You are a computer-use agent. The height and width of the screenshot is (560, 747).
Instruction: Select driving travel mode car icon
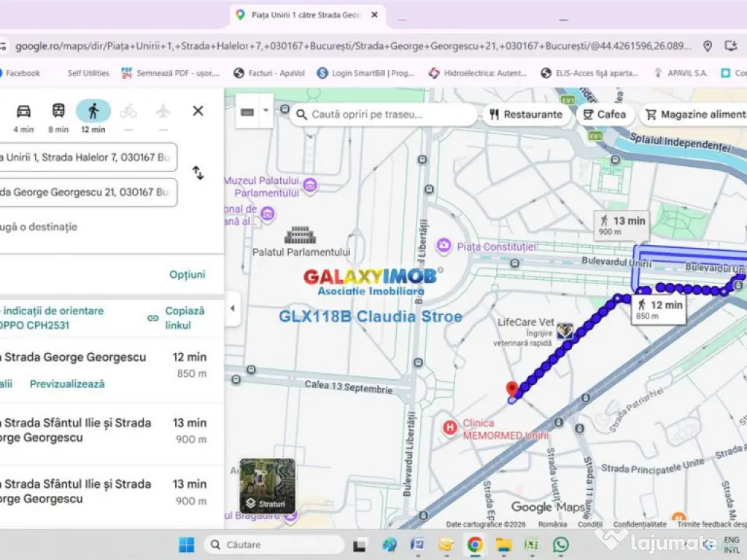23,111
